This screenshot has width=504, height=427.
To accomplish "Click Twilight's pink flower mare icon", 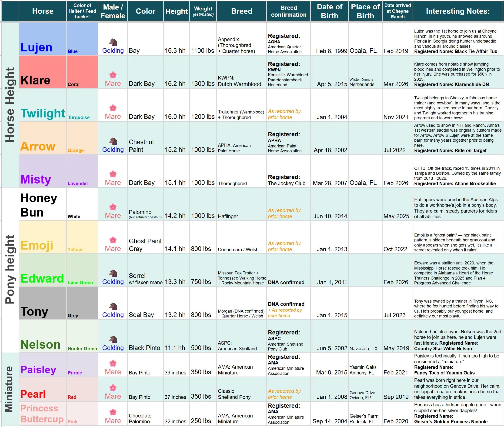I will (113, 108).
